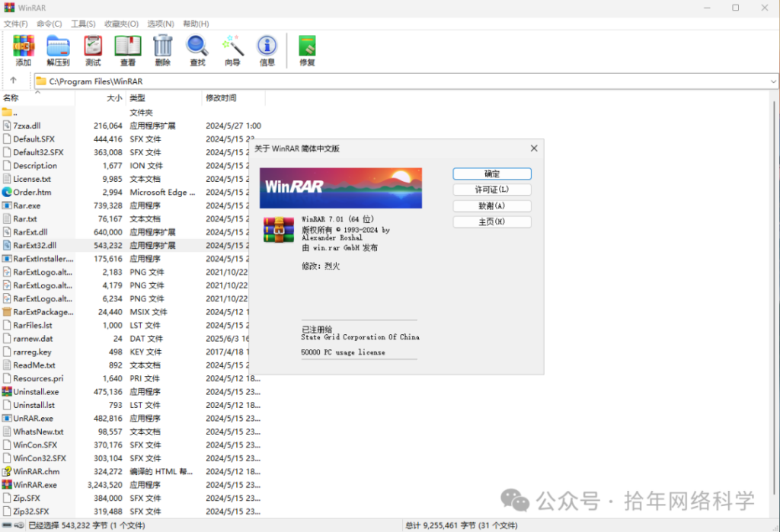The width and height of the screenshot is (780, 532).
Task: Open the 帮助 (Help) menu
Action: 196,24
